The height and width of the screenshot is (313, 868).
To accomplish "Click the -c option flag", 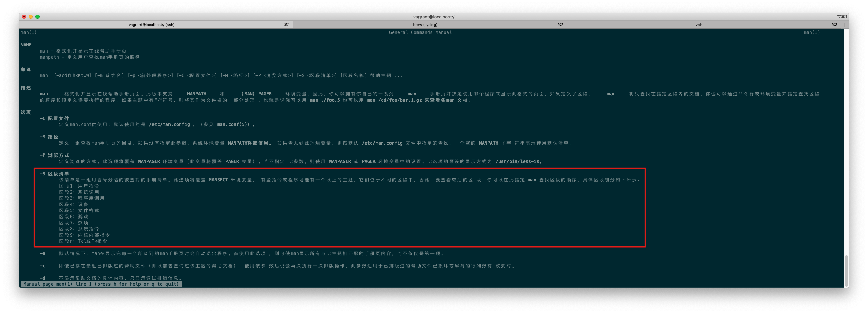I will (x=42, y=266).
